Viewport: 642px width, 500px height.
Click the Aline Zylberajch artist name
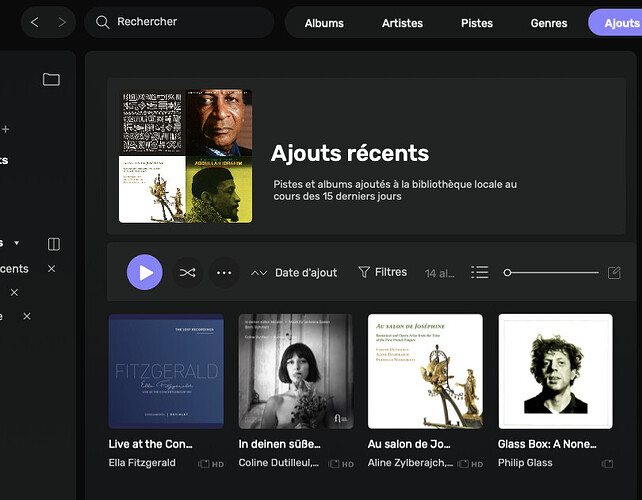pyautogui.click(x=410, y=463)
